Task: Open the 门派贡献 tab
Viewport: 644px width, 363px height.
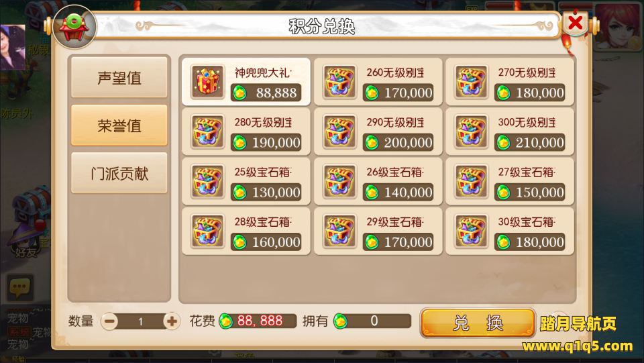Action: [x=119, y=173]
